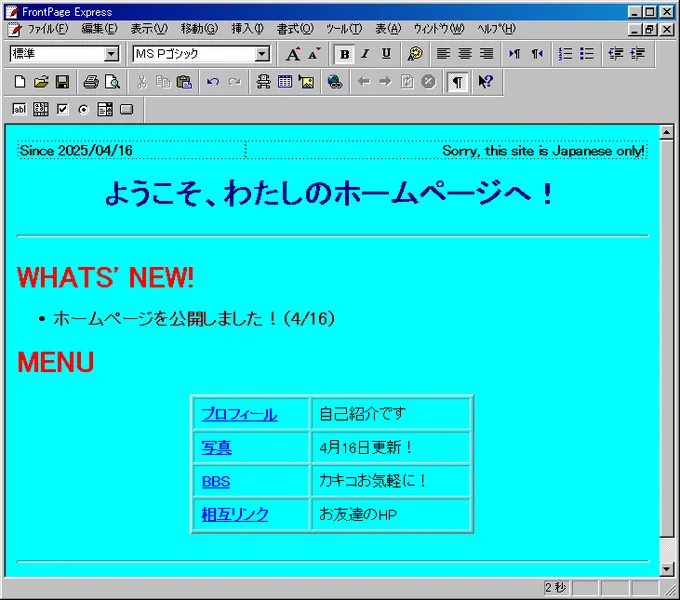Set left-to-right paragraph direction
The width and height of the screenshot is (680, 600).
[515, 54]
